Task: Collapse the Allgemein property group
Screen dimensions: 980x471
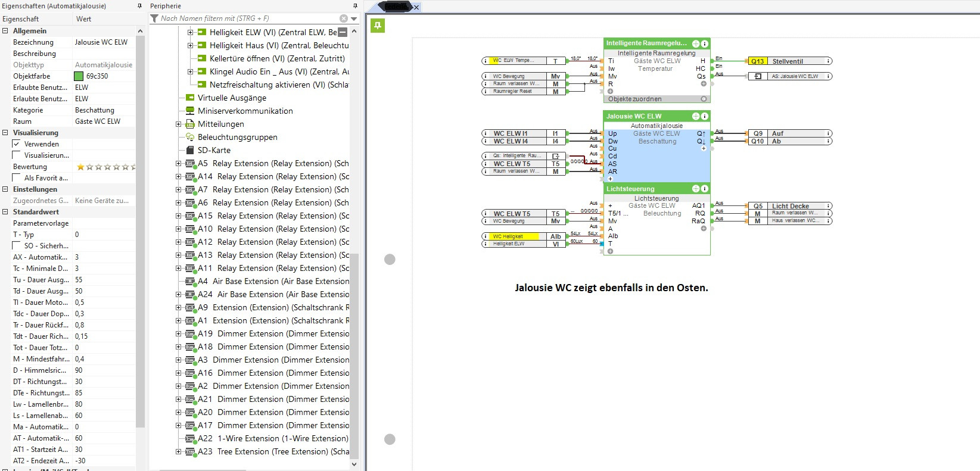Action: (5, 31)
